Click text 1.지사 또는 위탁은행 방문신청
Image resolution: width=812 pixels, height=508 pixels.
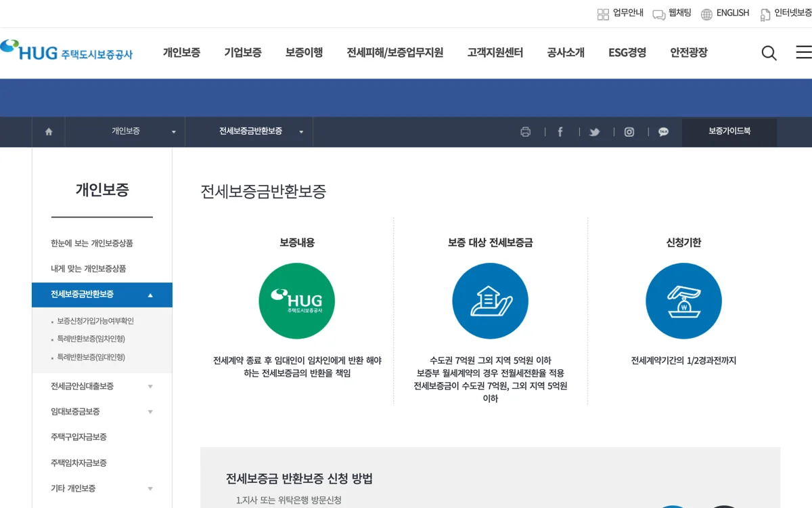289,501
